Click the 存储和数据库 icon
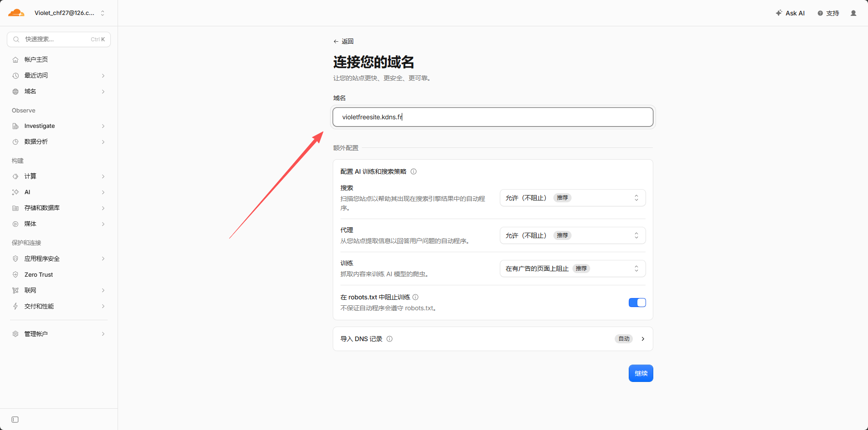This screenshot has height=430, width=868. click(15, 208)
